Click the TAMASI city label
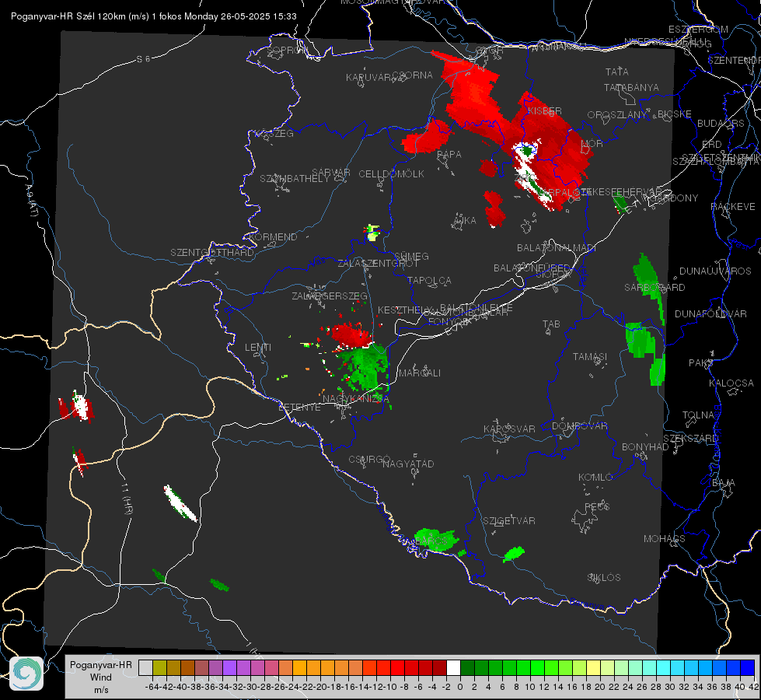This screenshot has height=700, width=761. pyautogui.click(x=590, y=357)
